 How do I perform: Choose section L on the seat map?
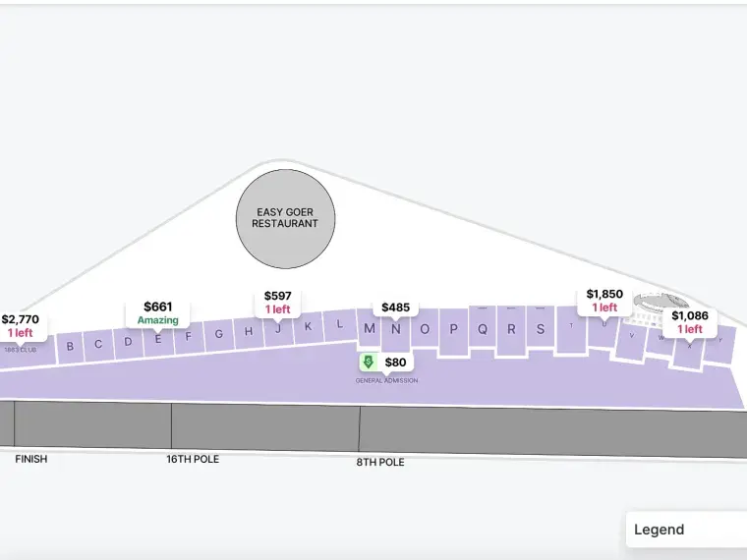[x=340, y=324]
